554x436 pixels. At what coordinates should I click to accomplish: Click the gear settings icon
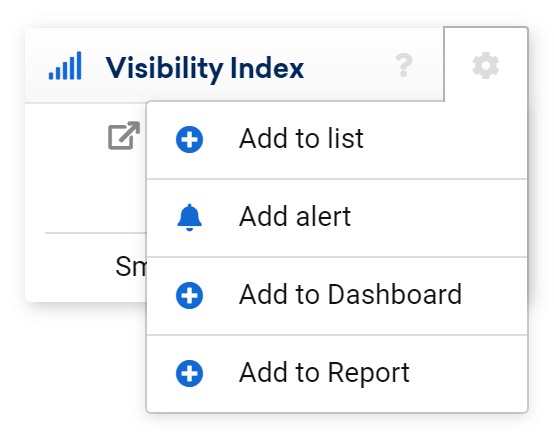click(486, 65)
